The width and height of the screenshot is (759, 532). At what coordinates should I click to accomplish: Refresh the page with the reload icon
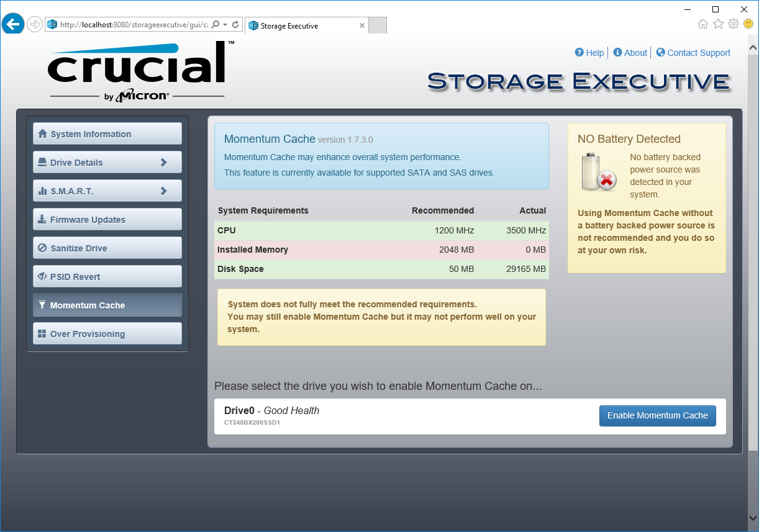(x=235, y=25)
